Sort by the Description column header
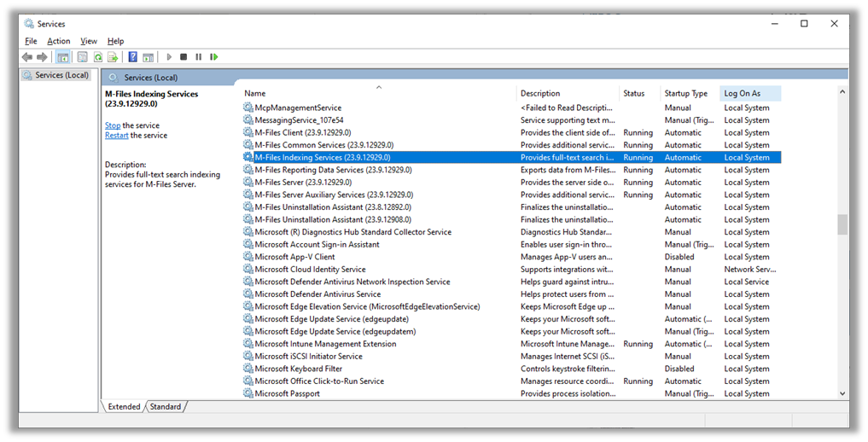The height and width of the screenshot is (442, 868). (568, 94)
